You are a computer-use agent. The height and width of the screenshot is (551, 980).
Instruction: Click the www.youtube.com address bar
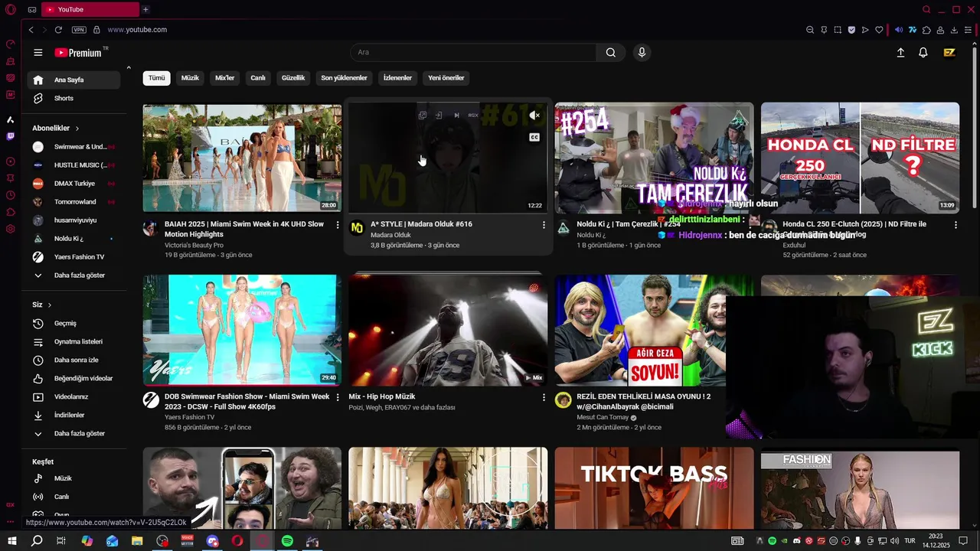[137, 30]
